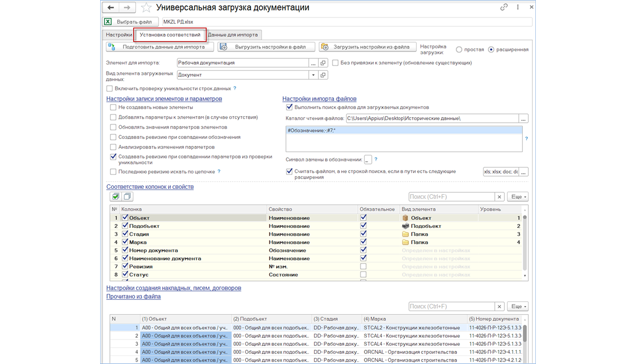Open help question mark beside Символ замены

[x=376, y=159]
